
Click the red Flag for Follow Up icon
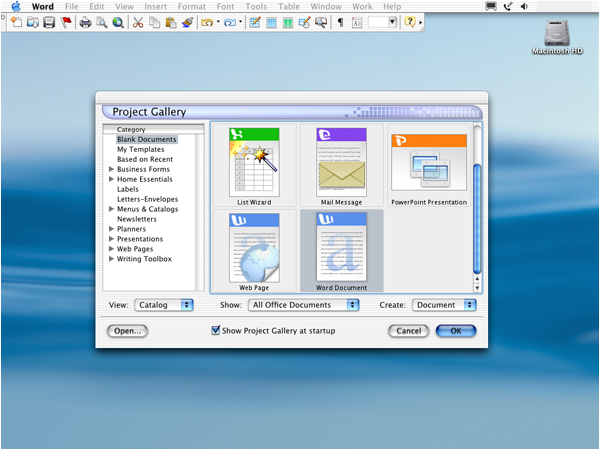click(x=66, y=23)
